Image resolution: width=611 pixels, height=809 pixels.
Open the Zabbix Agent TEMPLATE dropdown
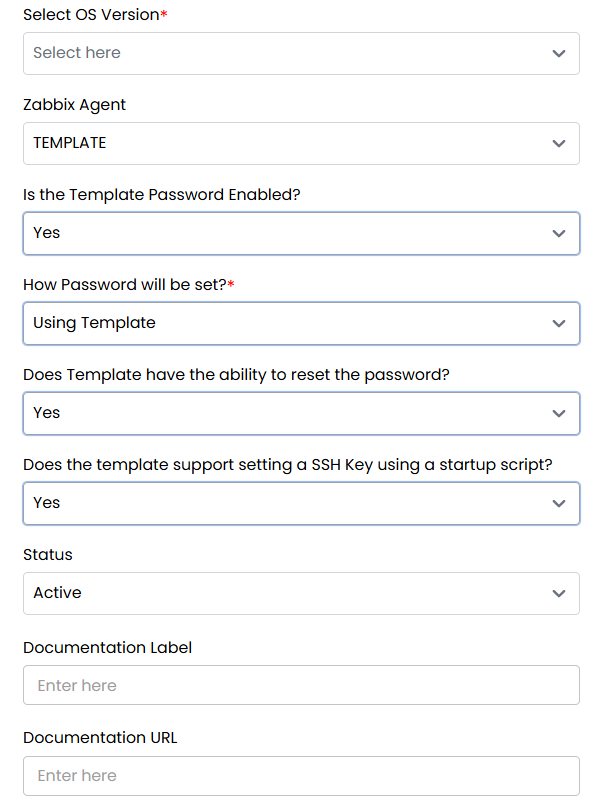[300, 143]
